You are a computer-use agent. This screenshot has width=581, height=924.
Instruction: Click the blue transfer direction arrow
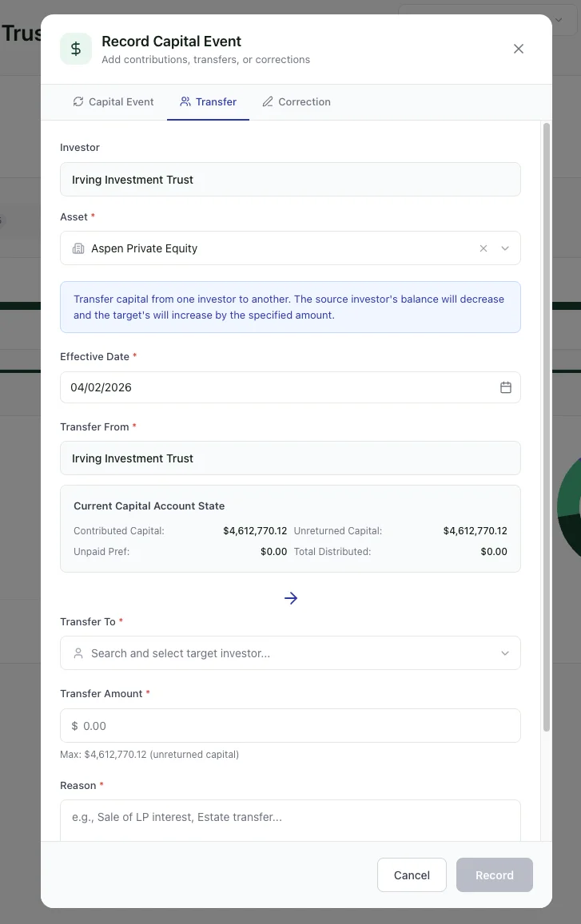290,597
